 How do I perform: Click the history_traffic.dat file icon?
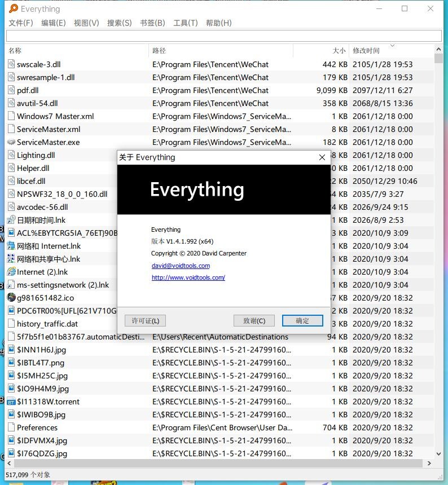[x=11, y=324]
